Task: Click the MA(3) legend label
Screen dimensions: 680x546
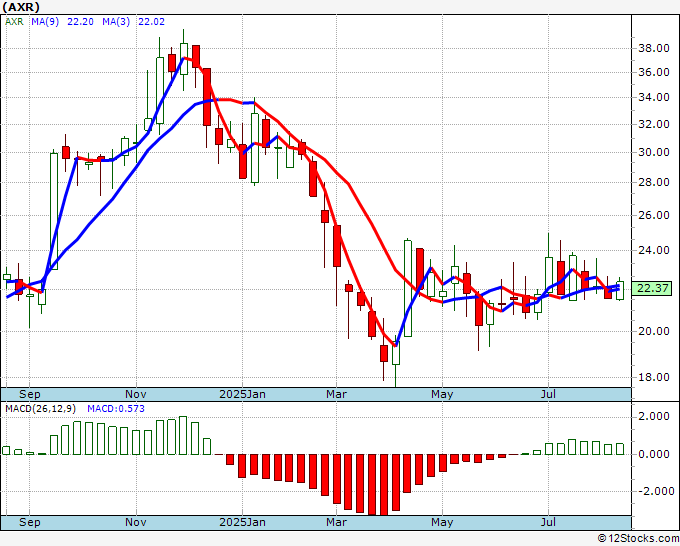Action: pyautogui.click(x=116, y=22)
